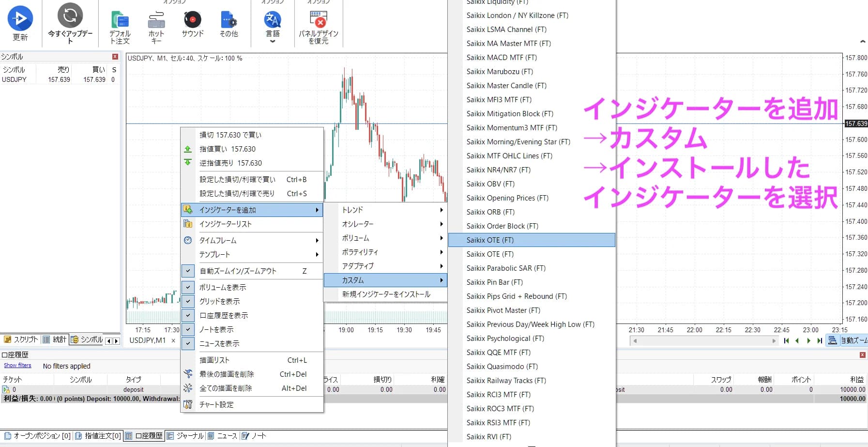Click the 逆指値売り icon in context menu
Image resolution: width=868 pixels, height=447 pixels.
[x=188, y=163]
